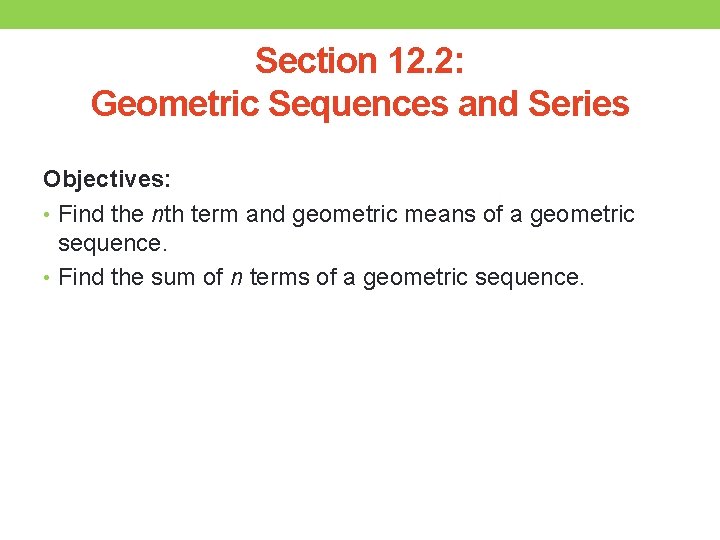Screen dimensions: 720x540
Task: Click 'Find the nth term' bullet text
Action: click(x=148, y=213)
